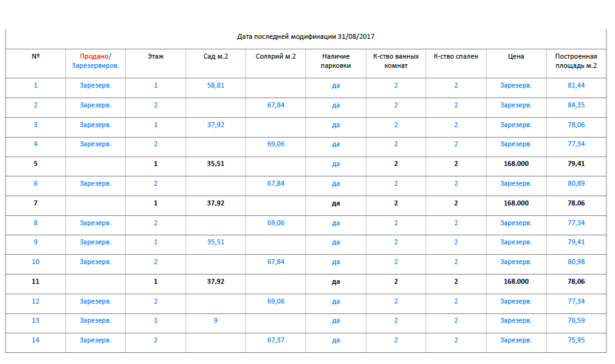Click the built area value 80,98
Screen dimensions: 615x364
click(576, 262)
